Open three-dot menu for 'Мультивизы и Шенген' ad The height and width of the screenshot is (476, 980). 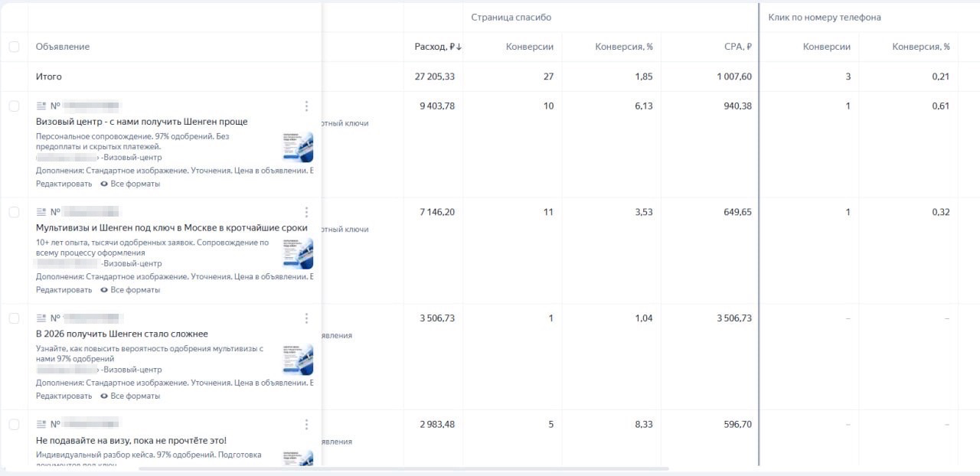pyautogui.click(x=306, y=212)
